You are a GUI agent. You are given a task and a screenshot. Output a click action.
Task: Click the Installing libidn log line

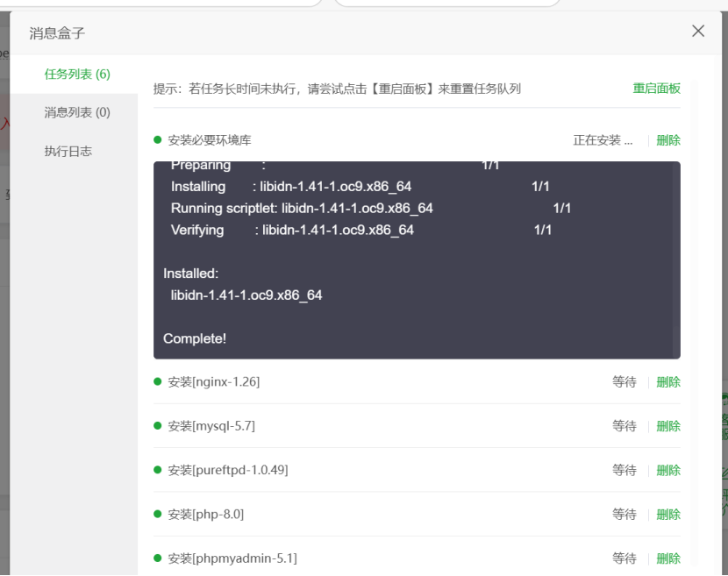click(360, 187)
